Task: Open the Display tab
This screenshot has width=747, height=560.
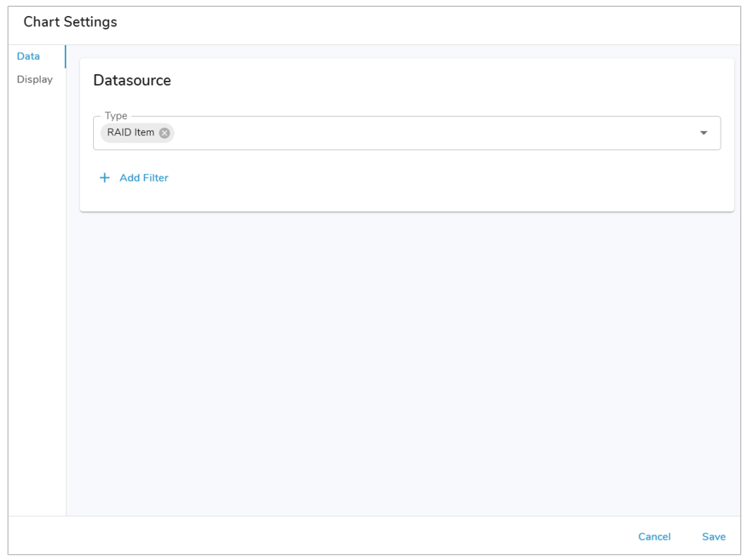Action: click(x=35, y=79)
